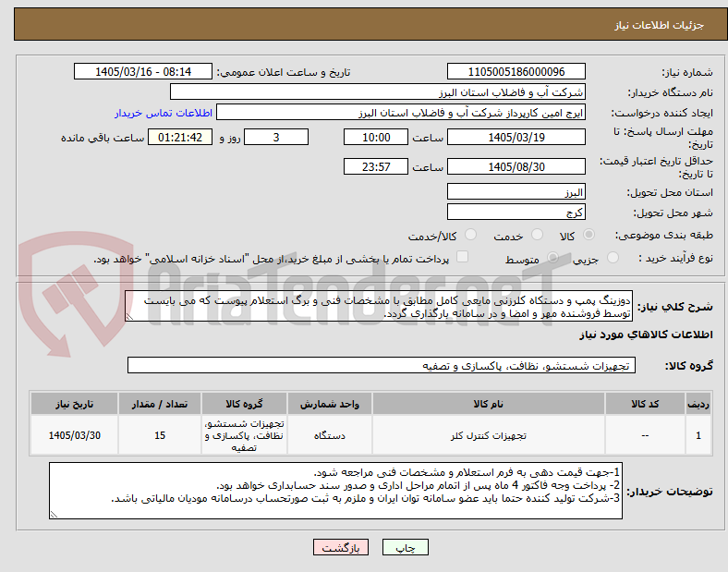Click the resize handle of buyer notes box
The width and height of the screenshot is (728, 572).
coord(54,515)
